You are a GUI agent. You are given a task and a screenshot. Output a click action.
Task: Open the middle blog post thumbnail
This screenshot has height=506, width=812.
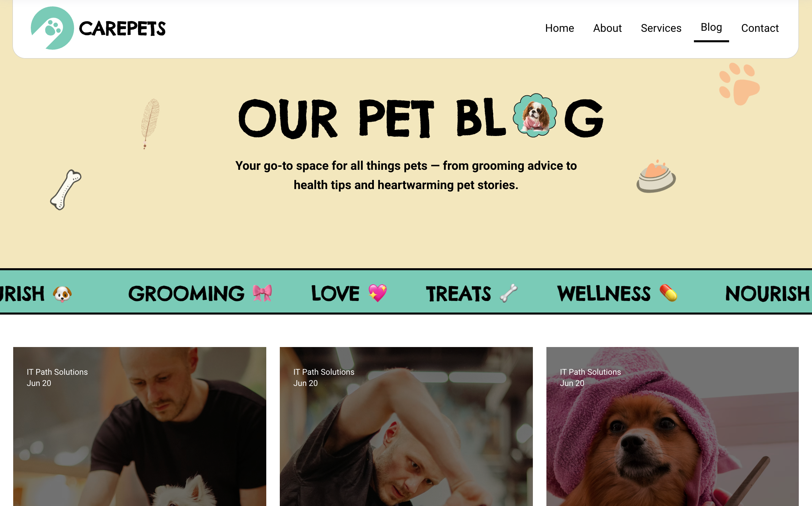pyautogui.click(x=406, y=426)
